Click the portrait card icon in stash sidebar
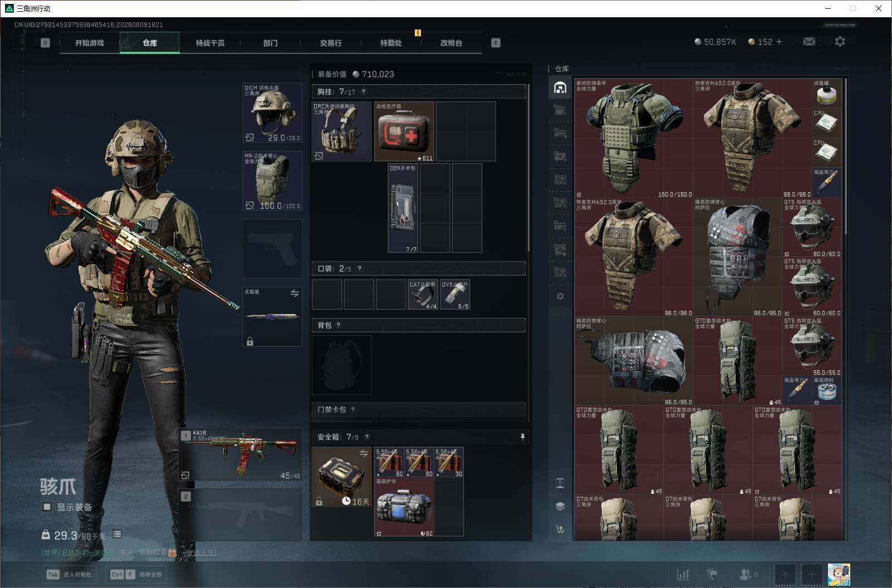This screenshot has width=892, height=588. tap(560, 483)
